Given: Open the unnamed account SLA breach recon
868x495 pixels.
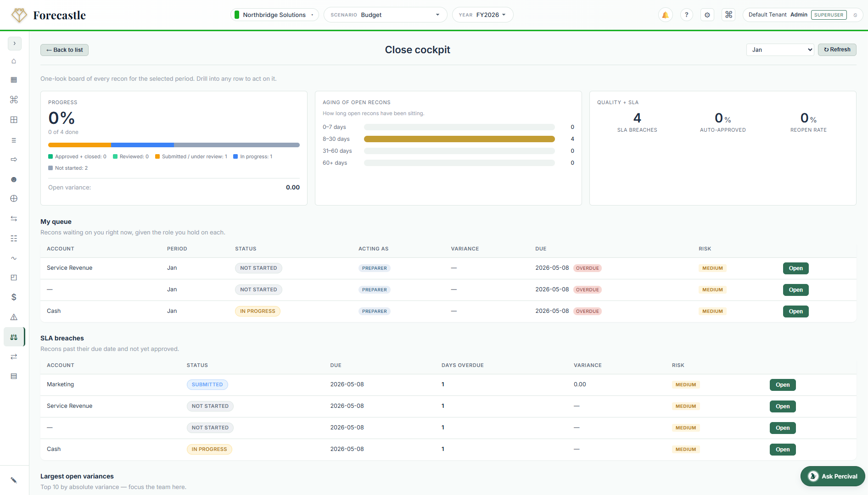Looking at the screenshot, I should (783, 428).
